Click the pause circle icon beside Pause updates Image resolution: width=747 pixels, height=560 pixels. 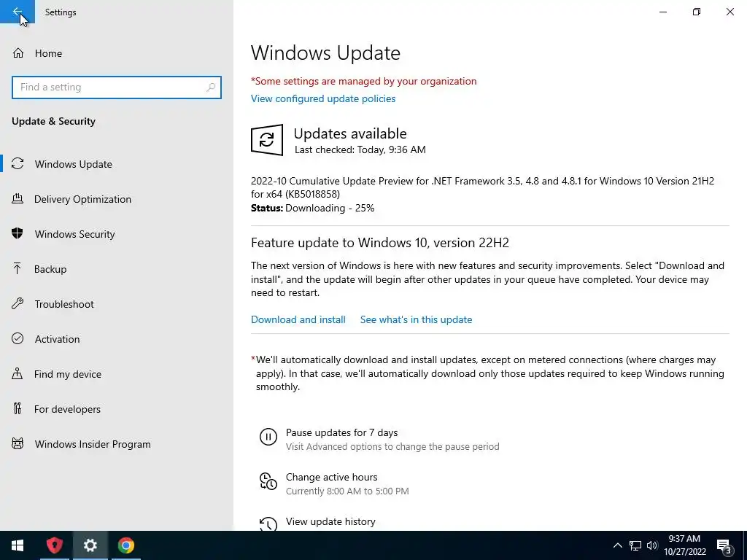(x=268, y=437)
